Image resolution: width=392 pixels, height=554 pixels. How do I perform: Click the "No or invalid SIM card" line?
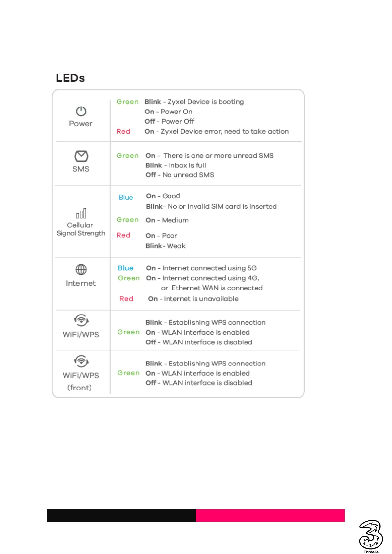click(211, 206)
